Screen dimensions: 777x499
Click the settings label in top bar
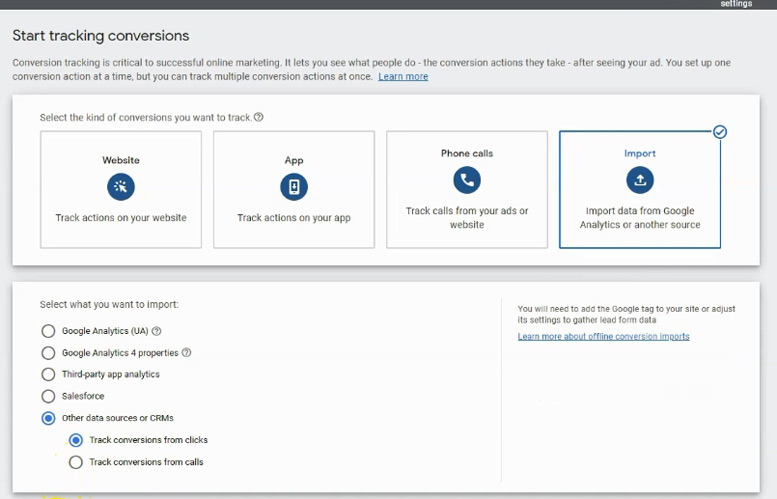pos(736,4)
